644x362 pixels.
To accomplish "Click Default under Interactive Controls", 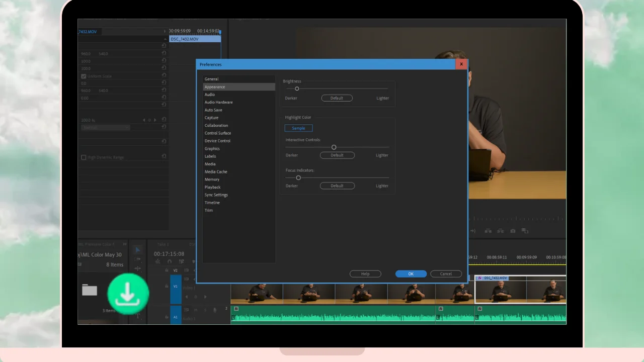I will (337, 155).
